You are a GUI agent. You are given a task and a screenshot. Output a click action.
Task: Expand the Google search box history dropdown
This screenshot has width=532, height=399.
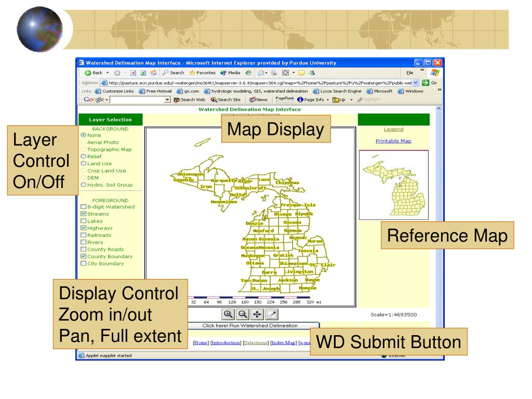coord(167,100)
